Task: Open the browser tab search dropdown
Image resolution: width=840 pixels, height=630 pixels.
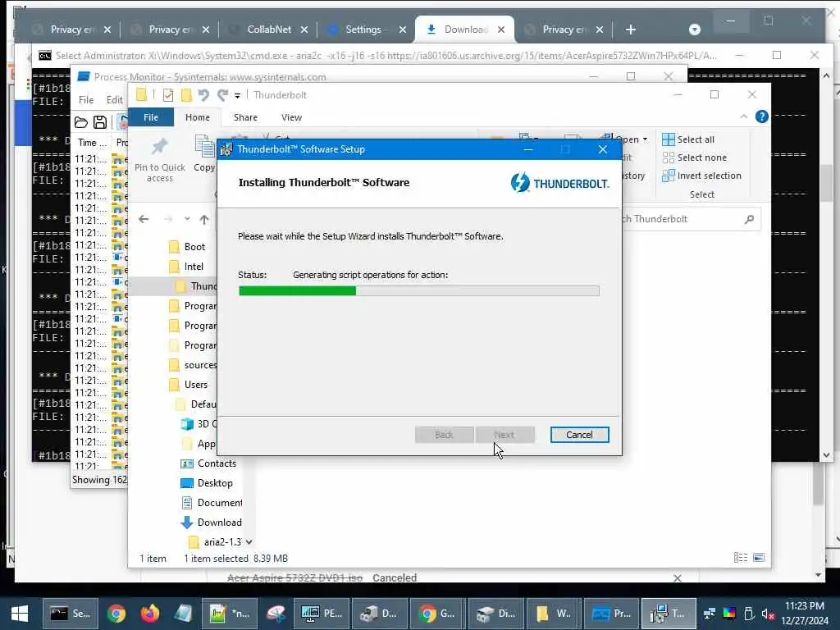Action: point(694,30)
